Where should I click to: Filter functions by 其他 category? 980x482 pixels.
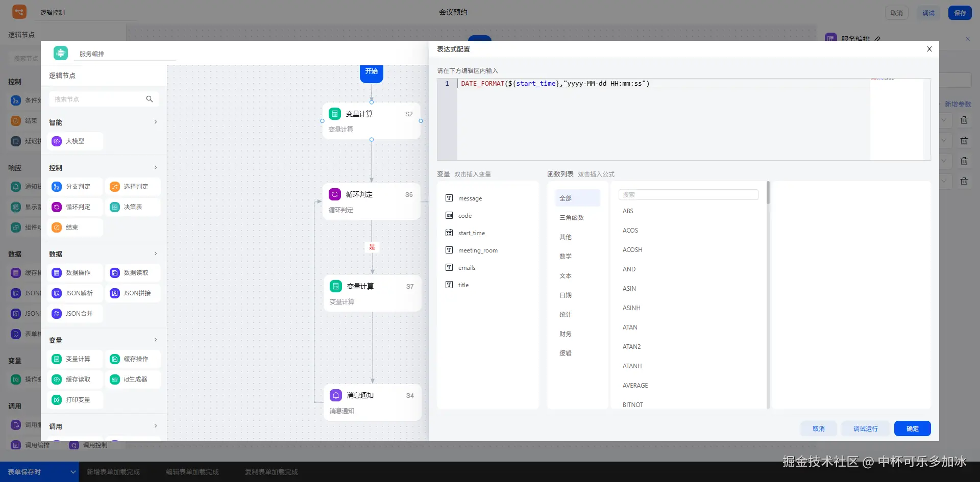click(577, 237)
